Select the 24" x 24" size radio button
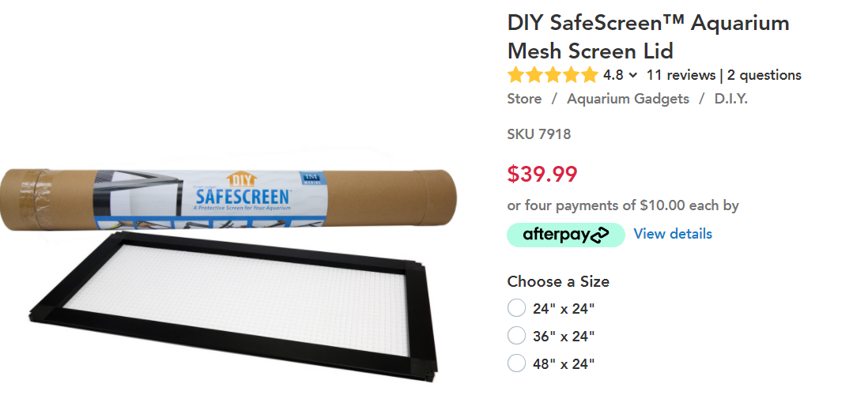Image resolution: width=868 pixels, height=399 pixels. click(516, 308)
